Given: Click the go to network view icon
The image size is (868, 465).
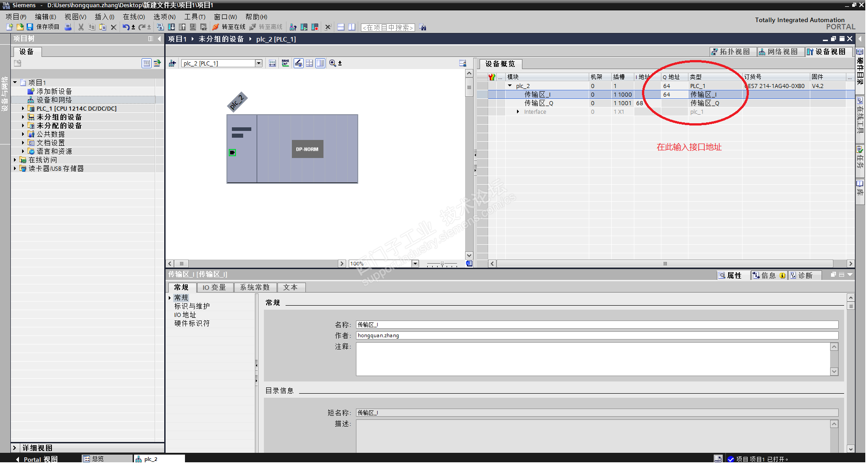Looking at the screenshot, I should click(172, 63).
